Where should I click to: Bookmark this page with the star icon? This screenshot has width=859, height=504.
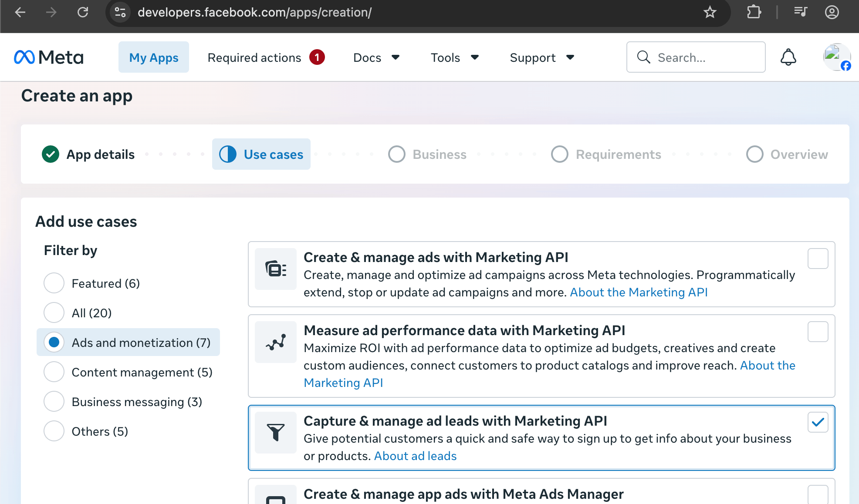(x=710, y=12)
